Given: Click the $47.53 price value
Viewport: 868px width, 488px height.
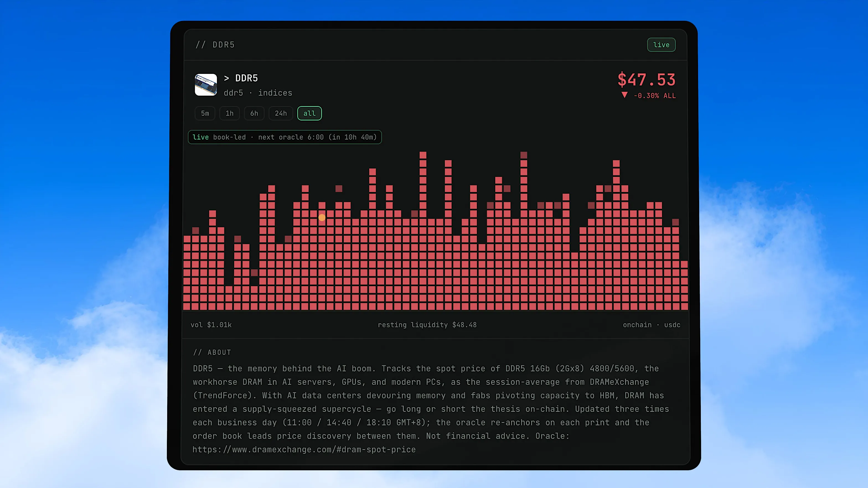Looking at the screenshot, I should tap(646, 80).
